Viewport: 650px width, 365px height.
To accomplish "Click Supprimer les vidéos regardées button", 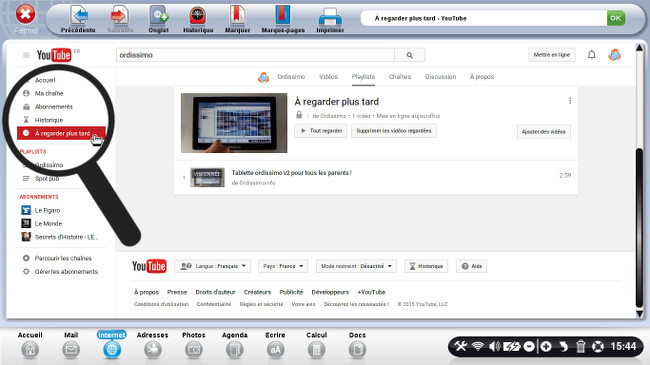I will click(394, 131).
